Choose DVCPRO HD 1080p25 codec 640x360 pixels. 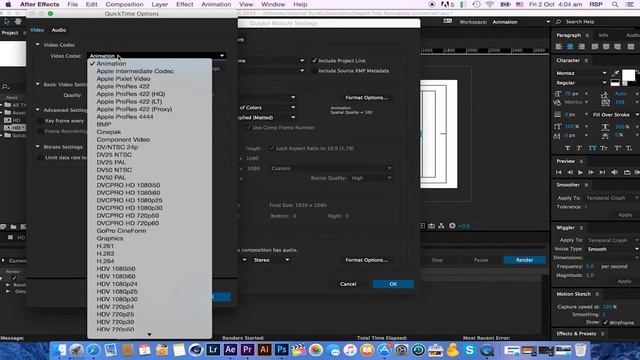pyautogui.click(x=129, y=200)
